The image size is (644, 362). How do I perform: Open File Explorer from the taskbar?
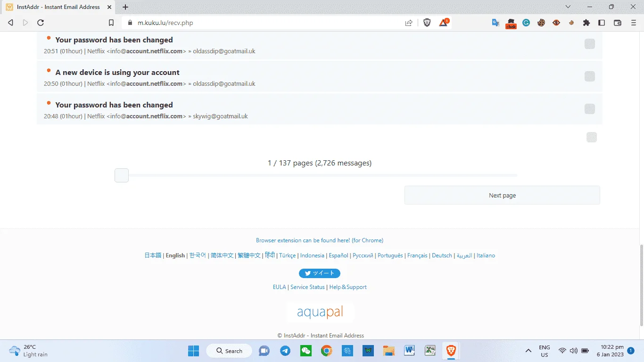click(388, 351)
